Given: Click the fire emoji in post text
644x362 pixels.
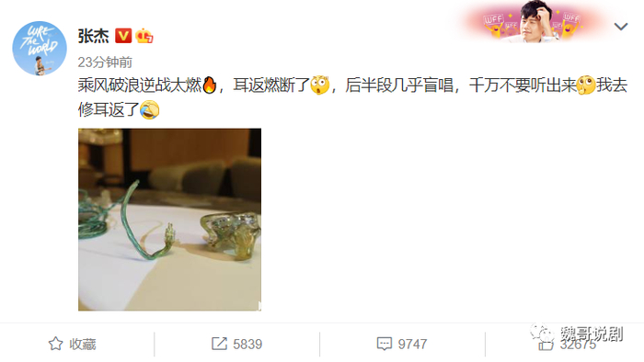Looking at the screenshot, I should [210, 85].
